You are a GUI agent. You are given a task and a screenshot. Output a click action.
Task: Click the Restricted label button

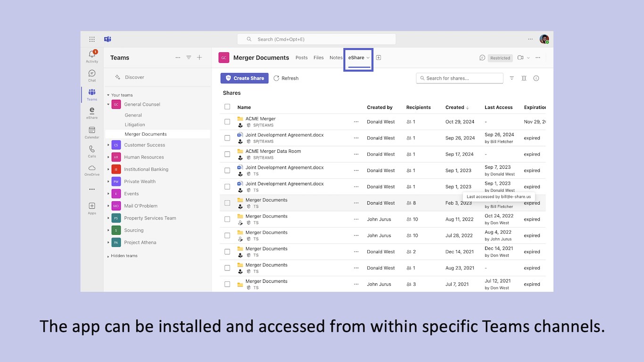[500, 58]
